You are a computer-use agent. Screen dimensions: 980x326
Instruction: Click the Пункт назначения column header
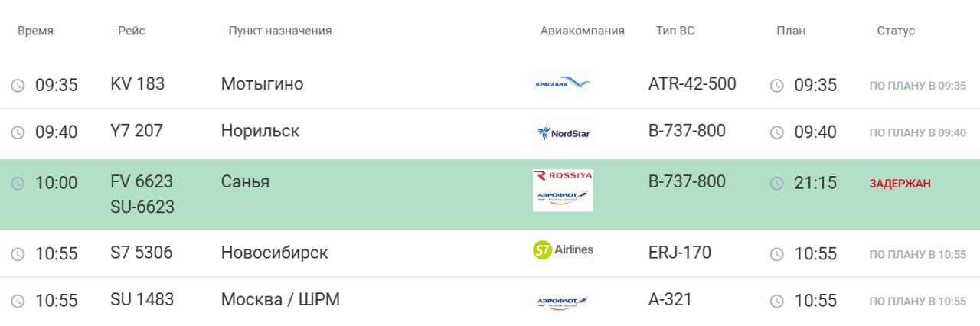pyautogui.click(x=279, y=31)
